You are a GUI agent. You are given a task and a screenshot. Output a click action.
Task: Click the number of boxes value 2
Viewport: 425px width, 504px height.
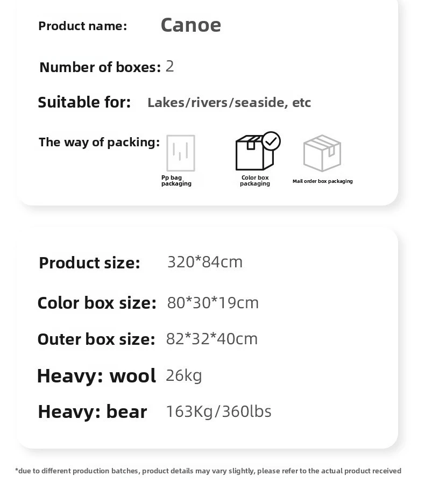170,67
